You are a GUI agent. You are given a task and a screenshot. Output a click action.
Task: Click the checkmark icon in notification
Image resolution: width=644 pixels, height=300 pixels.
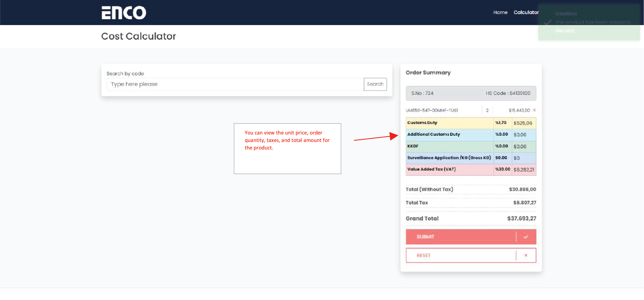[547, 23]
